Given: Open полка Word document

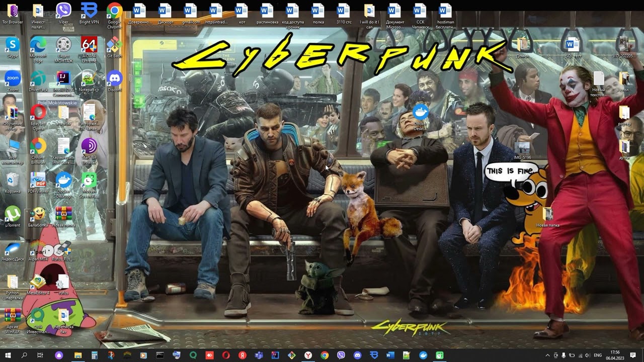Looking at the screenshot, I should 318,14.
